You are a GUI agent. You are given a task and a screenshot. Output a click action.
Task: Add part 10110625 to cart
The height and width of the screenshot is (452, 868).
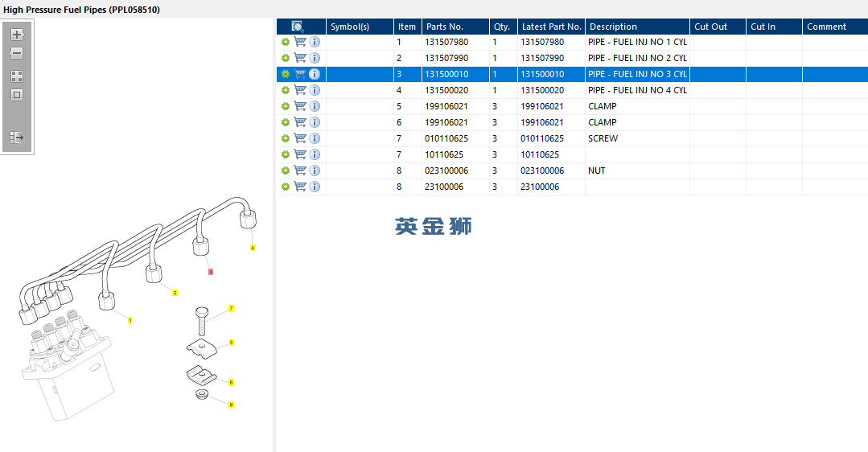coord(300,154)
